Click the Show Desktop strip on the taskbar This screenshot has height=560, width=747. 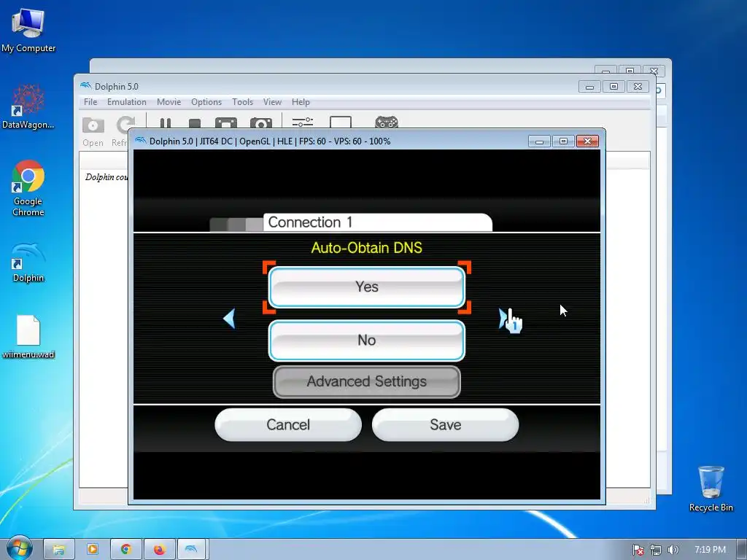pos(742,550)
